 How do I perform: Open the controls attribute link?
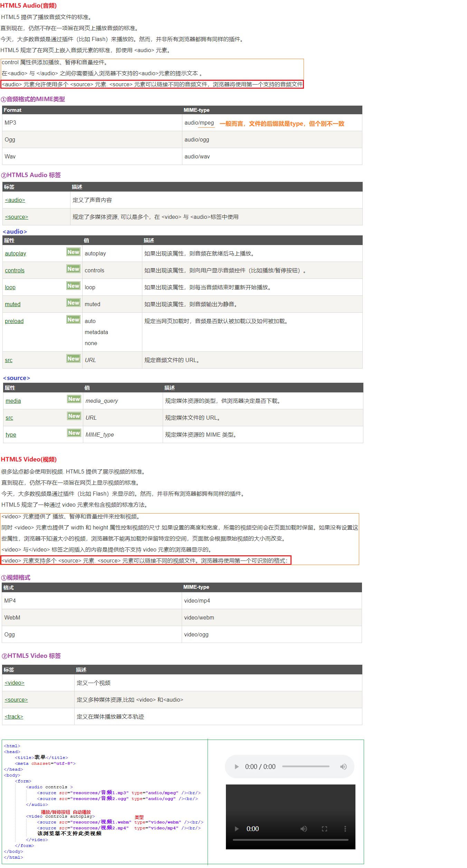15,271
